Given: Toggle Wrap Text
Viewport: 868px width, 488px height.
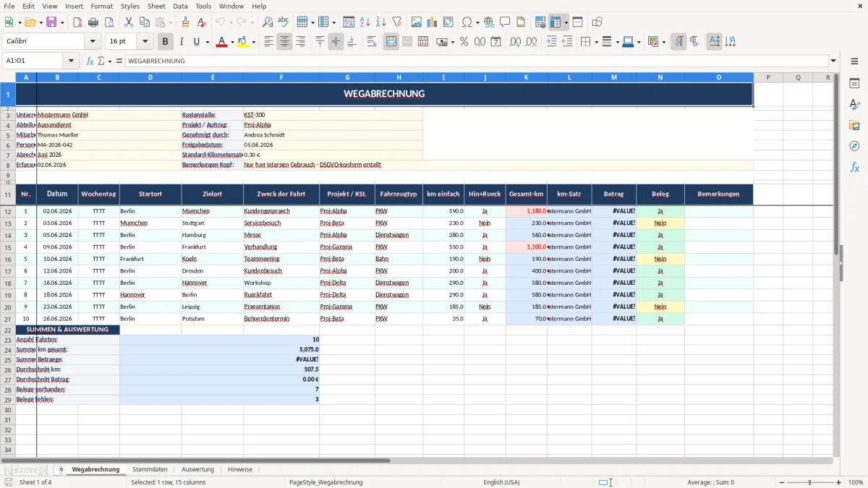Looking at the screenshot, I should [372, 42].
